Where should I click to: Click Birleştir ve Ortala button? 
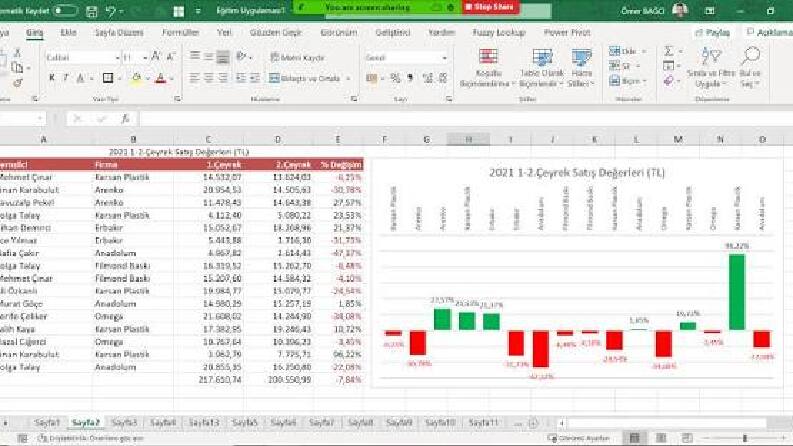pos(305,78)
